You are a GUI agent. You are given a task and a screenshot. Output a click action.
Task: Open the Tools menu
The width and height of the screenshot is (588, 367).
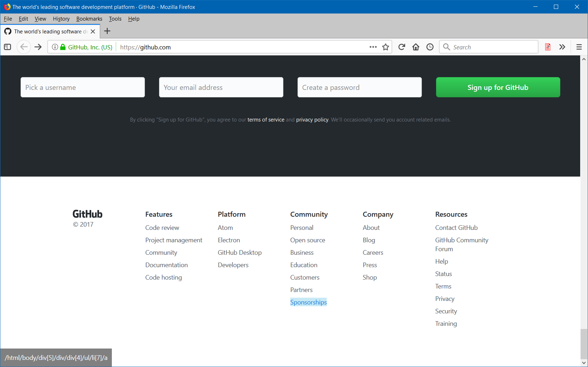click(115, 19)
